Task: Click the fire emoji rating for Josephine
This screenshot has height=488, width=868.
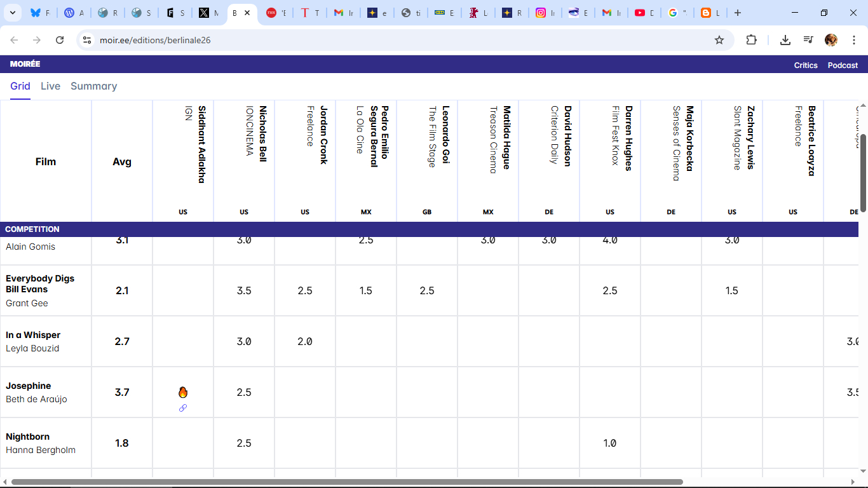Action: [183, 393]
